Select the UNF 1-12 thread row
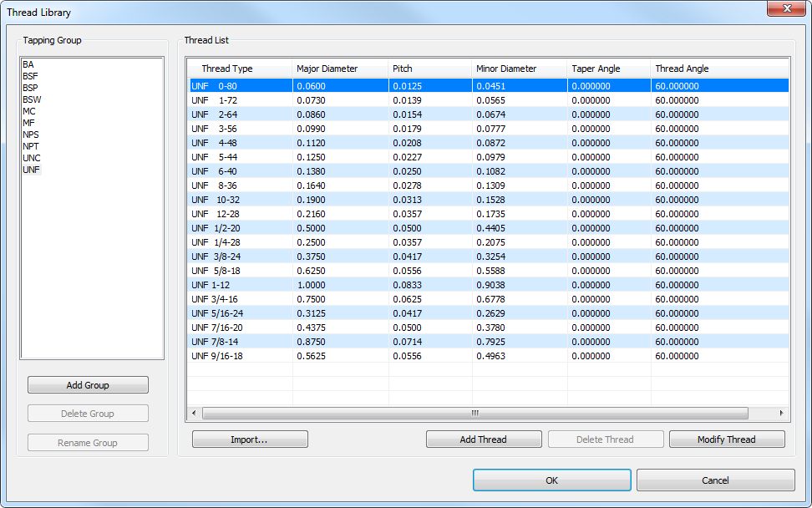Viewport: 812px width, 508px height. (x=489, y=285)
